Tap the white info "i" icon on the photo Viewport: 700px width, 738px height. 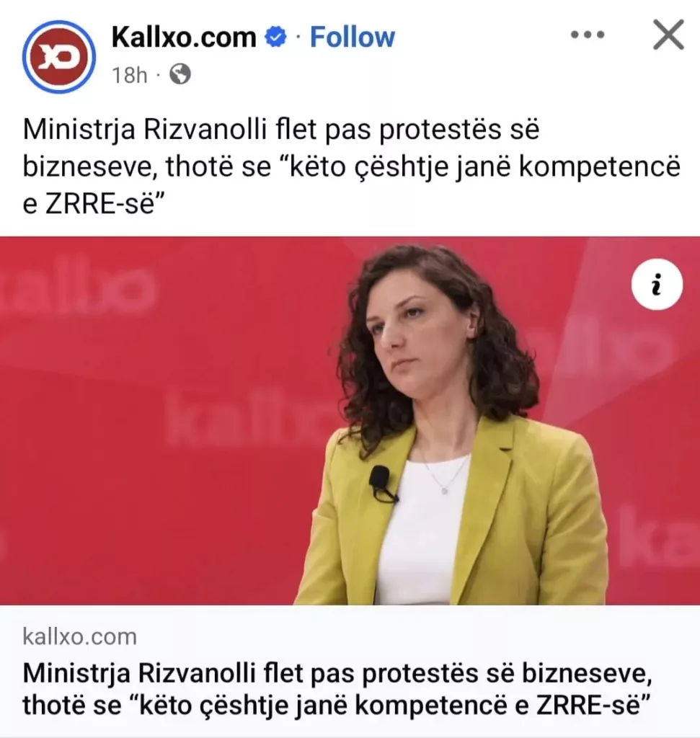pos(657,284)
